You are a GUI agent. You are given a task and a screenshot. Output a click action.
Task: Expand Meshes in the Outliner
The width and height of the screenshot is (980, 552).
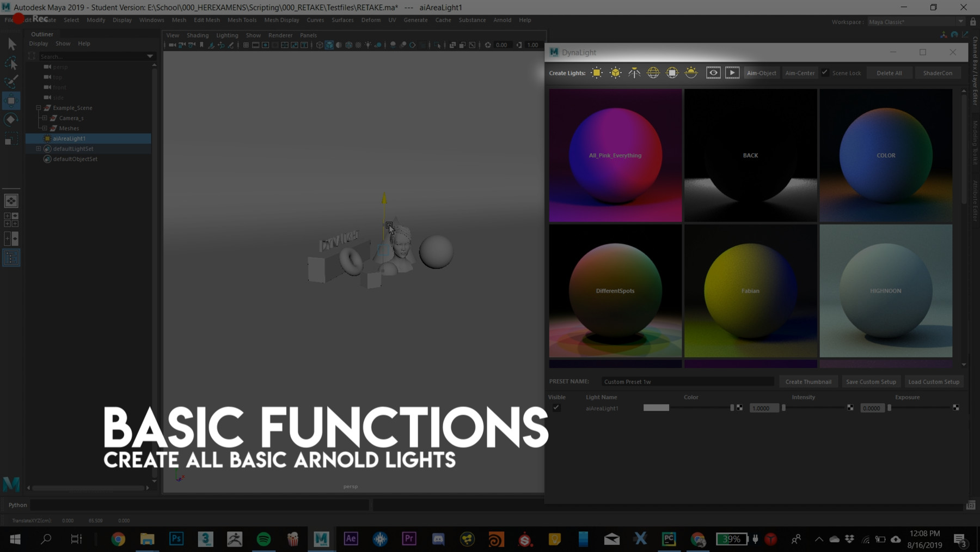coord(45,128)
